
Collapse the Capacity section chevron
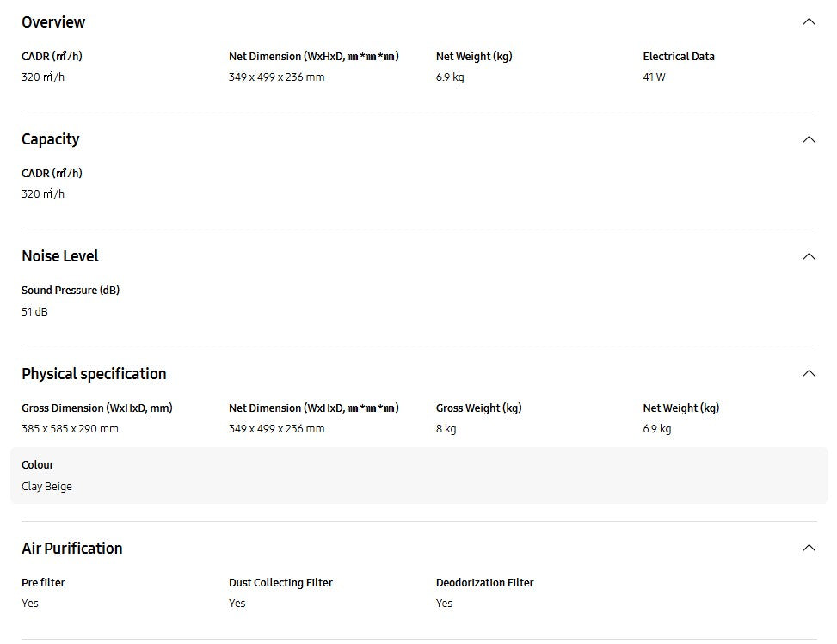(x=808, y=139)
